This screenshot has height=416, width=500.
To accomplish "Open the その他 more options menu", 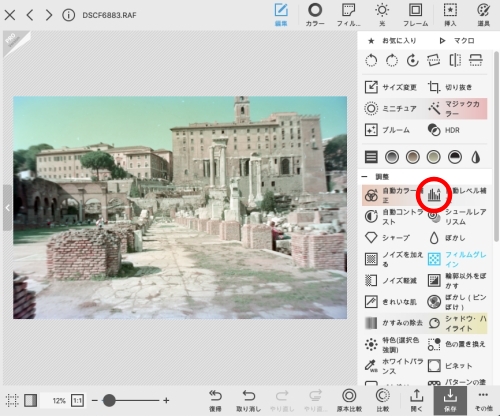I will click(x=483, y=400).
